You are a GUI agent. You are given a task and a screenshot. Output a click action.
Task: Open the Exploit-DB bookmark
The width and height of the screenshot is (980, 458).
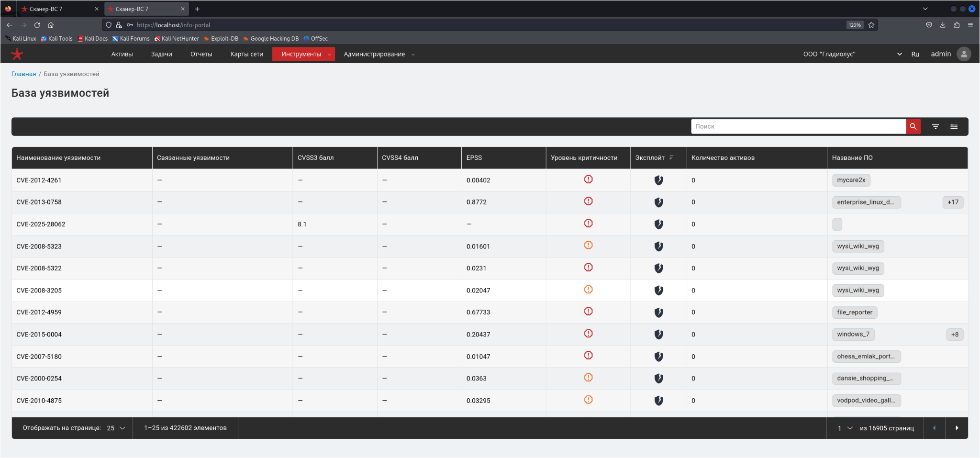point(221,38)
